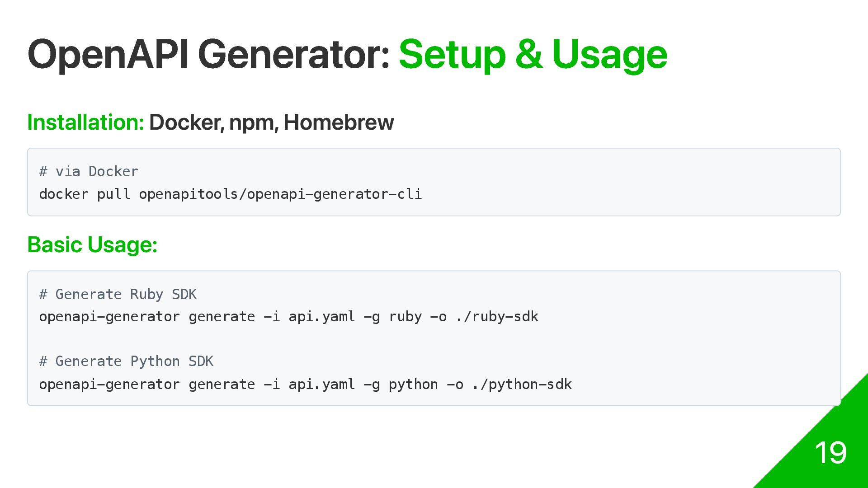Click the word 'openapitools/openapi-generator-cli' in the code

tap(280, 194)
